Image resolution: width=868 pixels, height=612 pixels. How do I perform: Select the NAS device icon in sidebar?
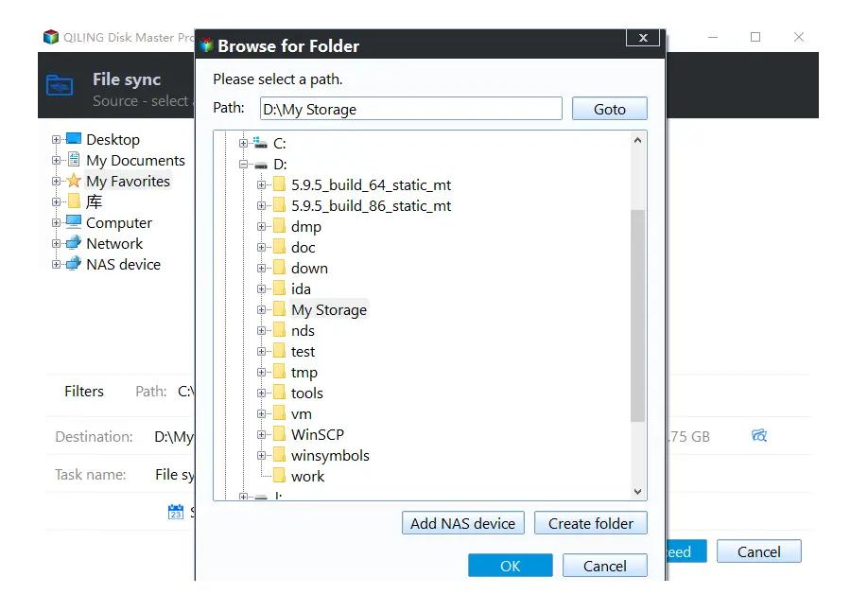click(x=74, y=265)
